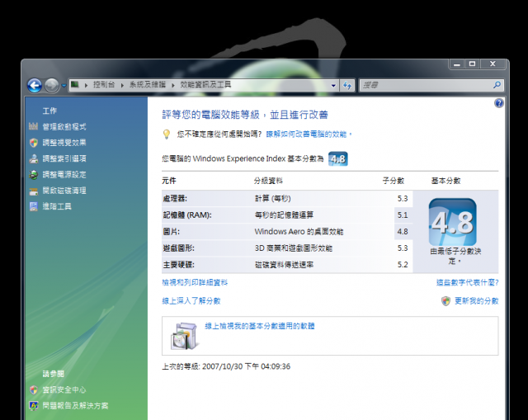Select the 主要硬碟 row label
The image size is (528, 420).
[x=179, y=265]
